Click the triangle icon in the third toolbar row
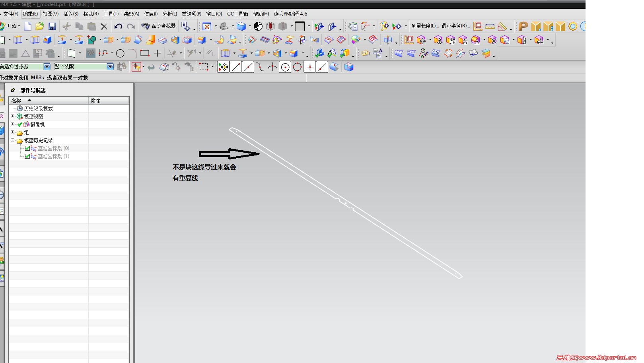Image resolution: width=644 pixels, height=363 pixels. coord(25,53)
